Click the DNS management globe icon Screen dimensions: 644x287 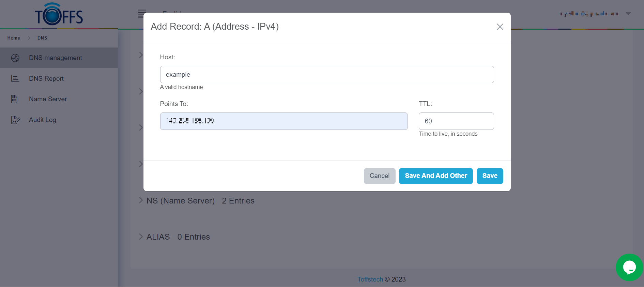tap(15, 58)
